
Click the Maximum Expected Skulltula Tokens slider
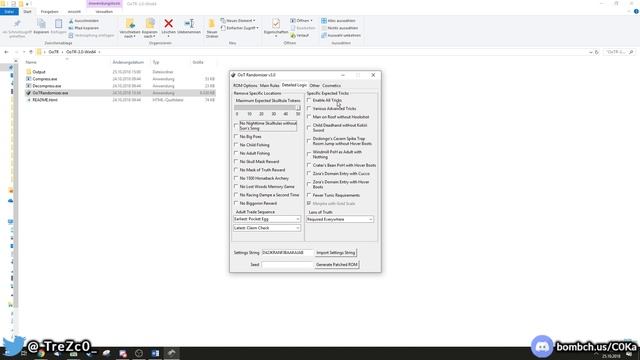(267, 108)
